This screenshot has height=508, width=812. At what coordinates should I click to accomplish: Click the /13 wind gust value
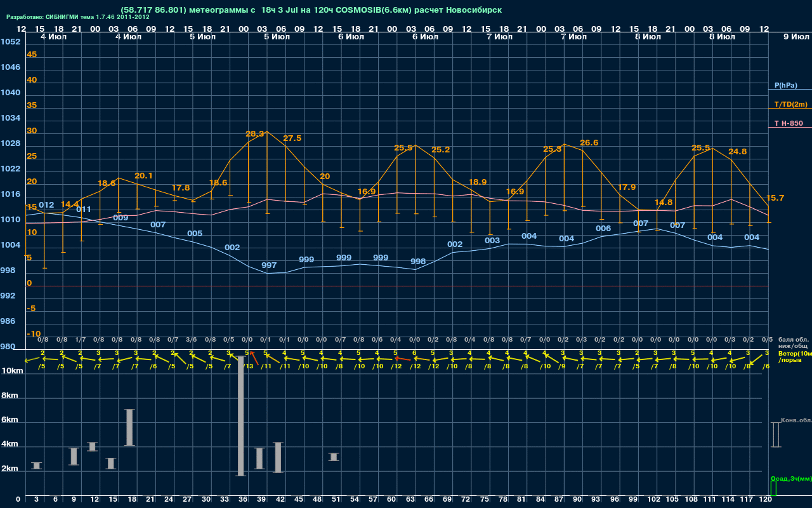tap(249, 366)
